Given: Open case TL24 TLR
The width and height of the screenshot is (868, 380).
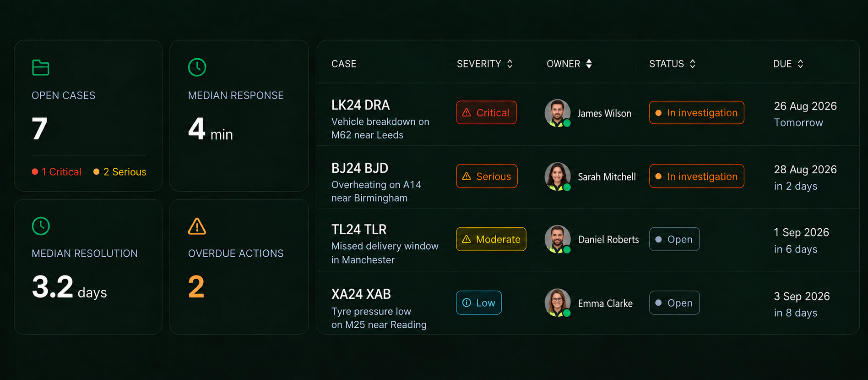Looking at the screenshot, I should (359, 230).
